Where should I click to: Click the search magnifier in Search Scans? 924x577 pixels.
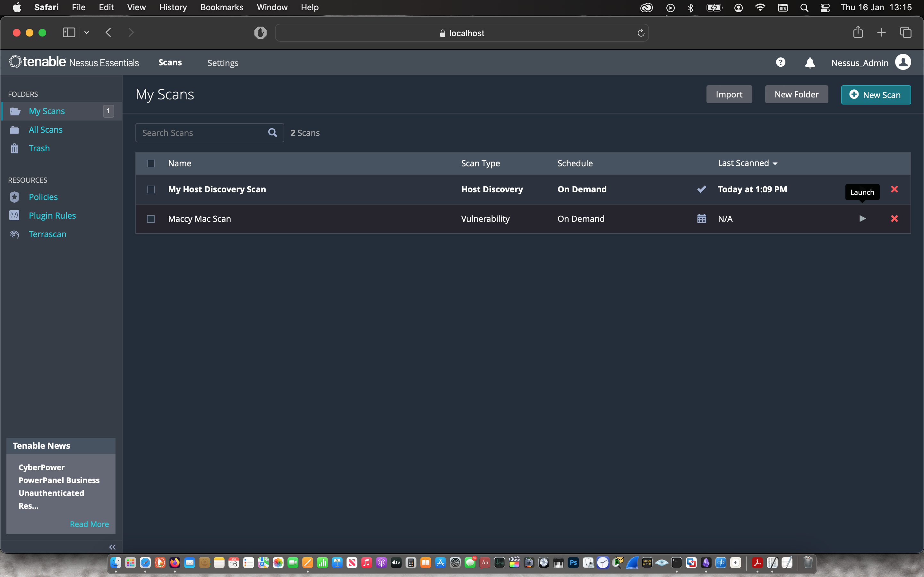tap(272, 133)
